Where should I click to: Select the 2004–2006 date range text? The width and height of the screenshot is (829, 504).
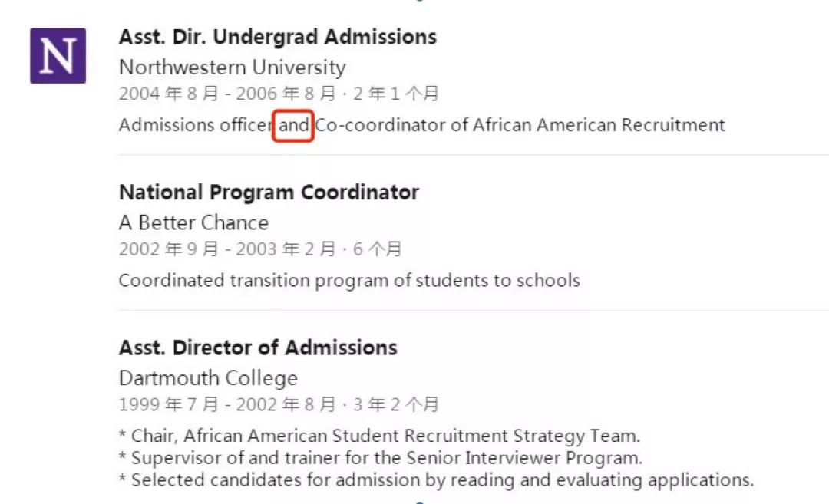point(279,94)
